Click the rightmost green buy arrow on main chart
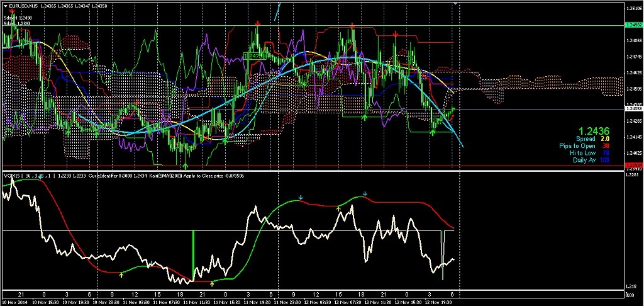The height and width of the screenshot is (306, 644). coord(433,132)
